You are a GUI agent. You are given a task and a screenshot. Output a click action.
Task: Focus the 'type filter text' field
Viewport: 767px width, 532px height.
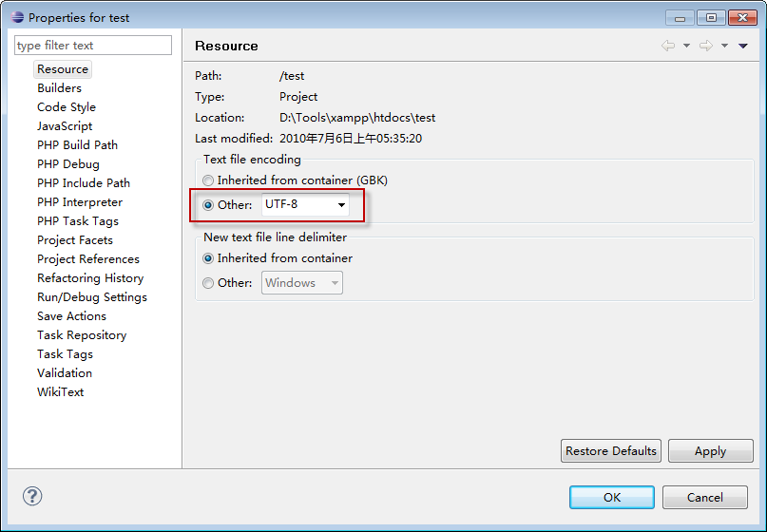tap(93, 46)
